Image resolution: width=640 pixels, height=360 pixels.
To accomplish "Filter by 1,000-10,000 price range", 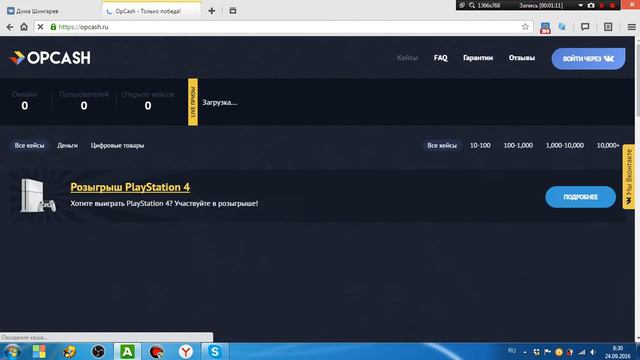I will point(565,145).
